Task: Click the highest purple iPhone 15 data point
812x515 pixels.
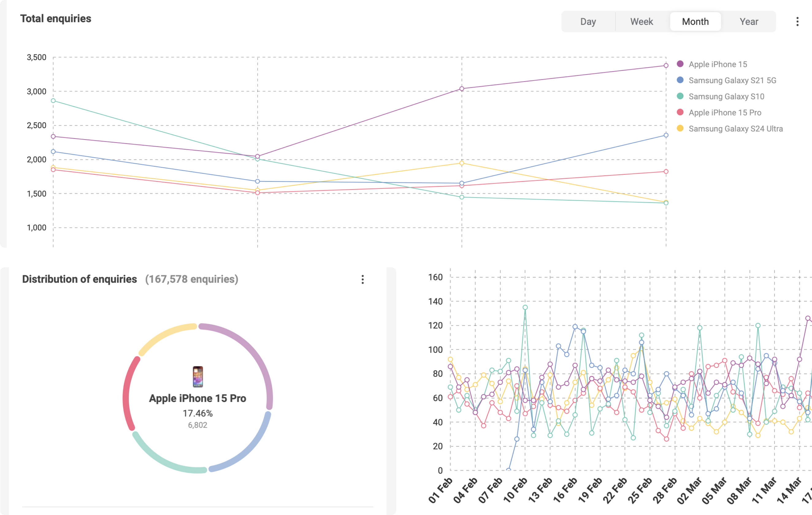Action: [x=666, y=65]
